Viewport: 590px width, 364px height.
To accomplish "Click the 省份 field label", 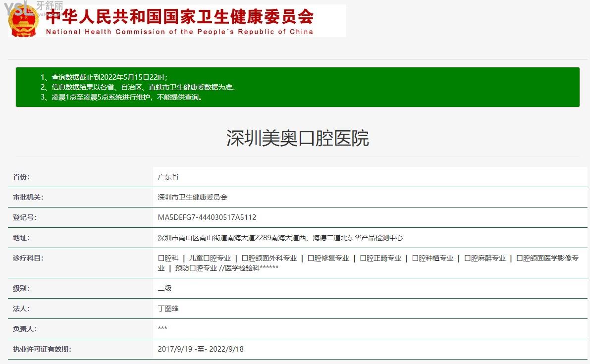I will [21, 177].
